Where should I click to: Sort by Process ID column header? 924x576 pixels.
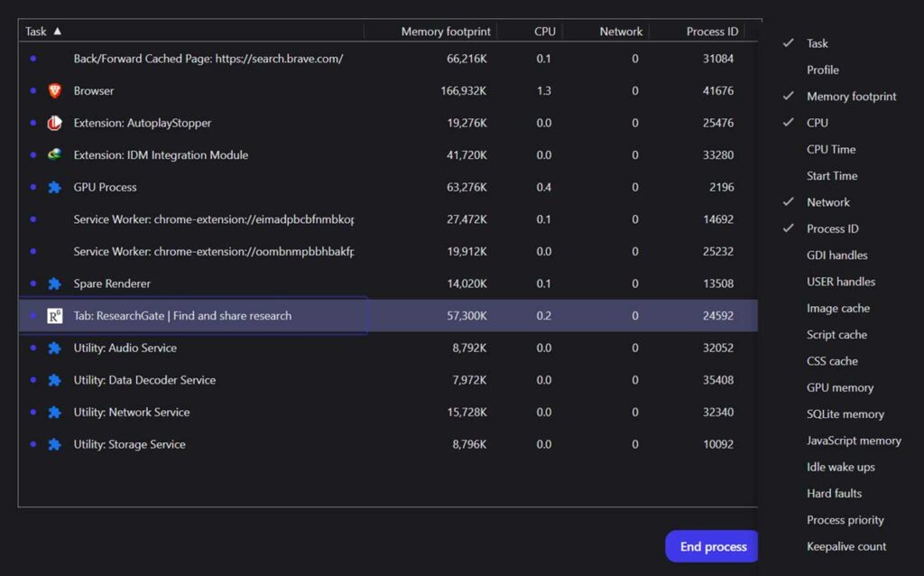click(711, 32)
